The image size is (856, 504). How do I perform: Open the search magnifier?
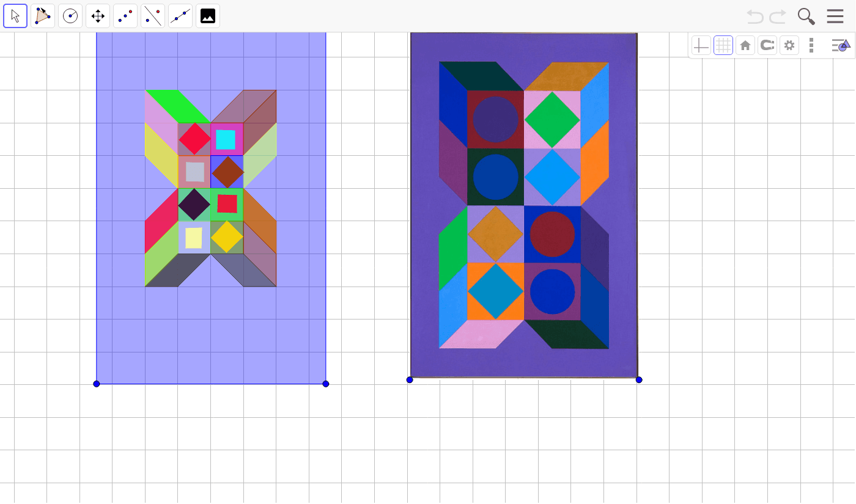tap(806, 16)
